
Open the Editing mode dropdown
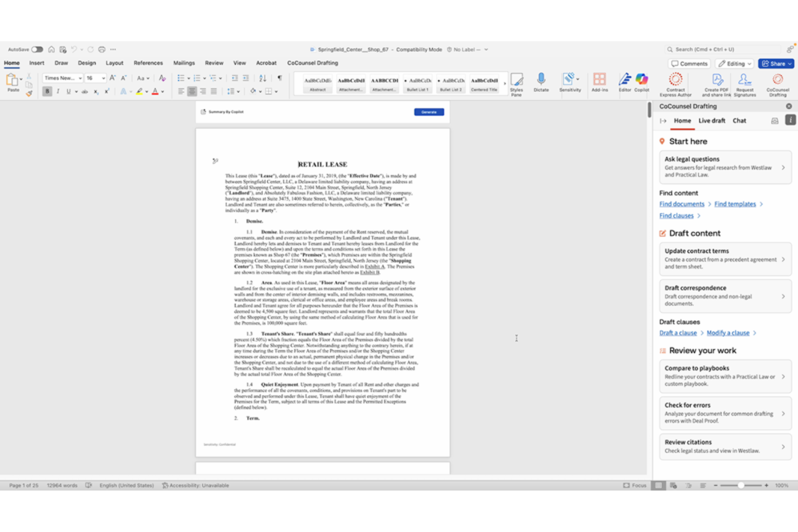click(x=734, y=64)
